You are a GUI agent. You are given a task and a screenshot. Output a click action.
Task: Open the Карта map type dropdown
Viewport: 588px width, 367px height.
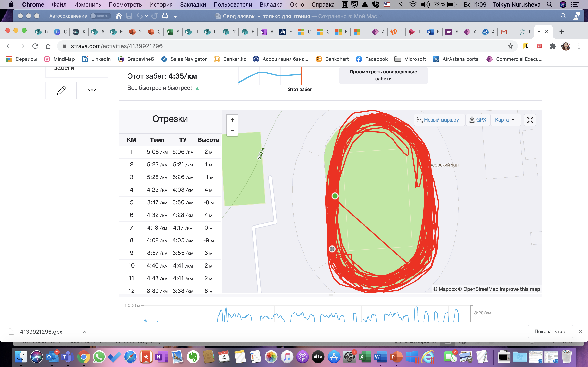(x=505, y=120)
